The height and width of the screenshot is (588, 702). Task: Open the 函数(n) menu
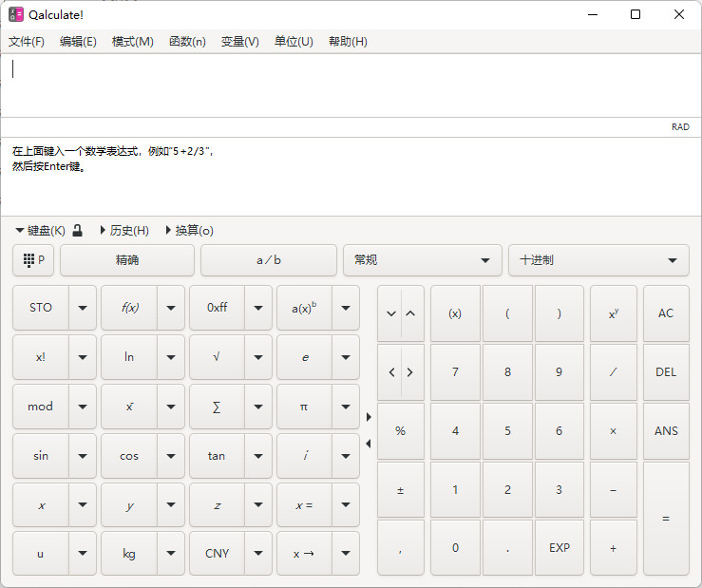coord(187,42)
